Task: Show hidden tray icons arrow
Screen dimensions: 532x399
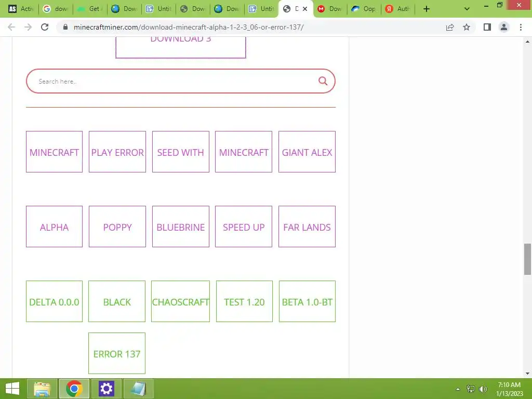Action: click(458, 389)
